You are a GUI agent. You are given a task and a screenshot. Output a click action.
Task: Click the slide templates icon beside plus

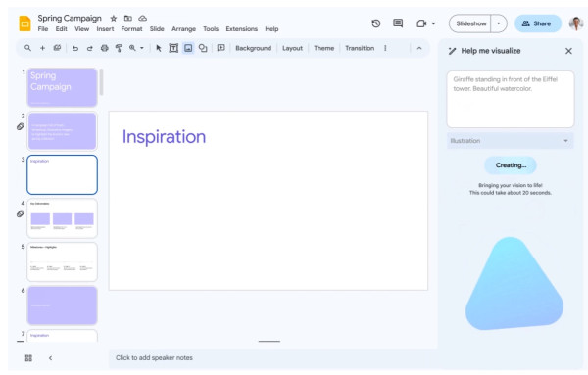pos(57,48)
